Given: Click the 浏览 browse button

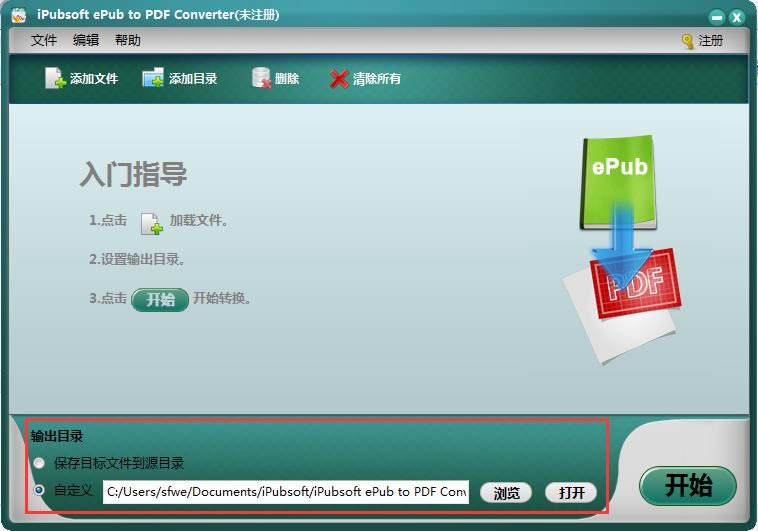Looking at the screenshot, I should click(x=506, y=493).
